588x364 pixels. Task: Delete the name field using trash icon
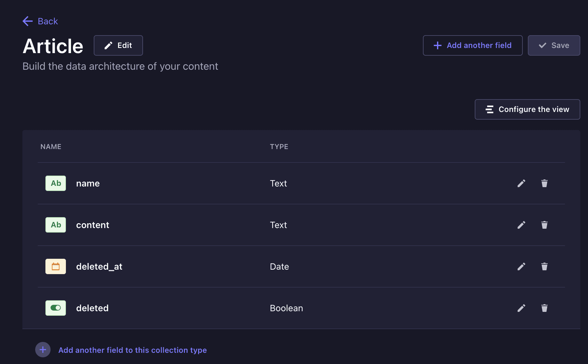(x=544, y=183)
